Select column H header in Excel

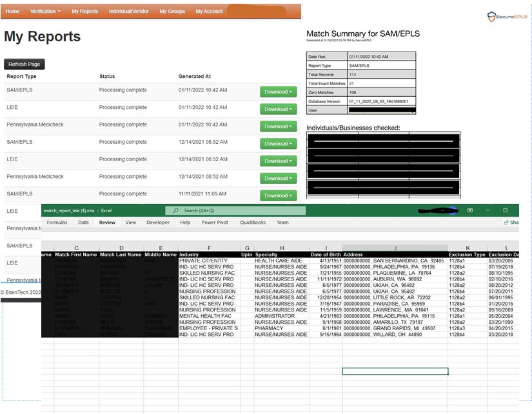282,248
